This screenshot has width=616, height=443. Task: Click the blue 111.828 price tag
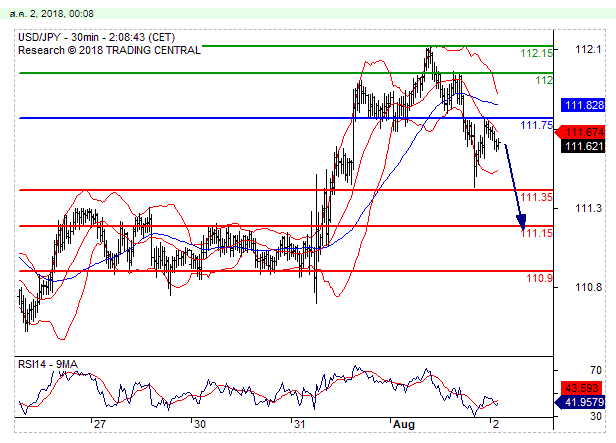tap(583, 105)
